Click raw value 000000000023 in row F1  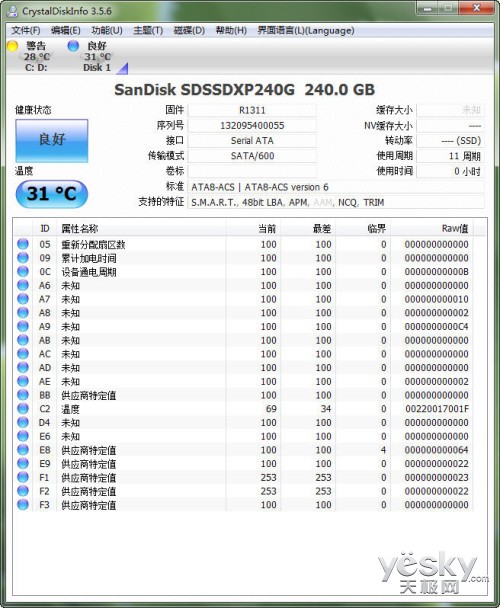pyautogui.click(x=437, y=477)
